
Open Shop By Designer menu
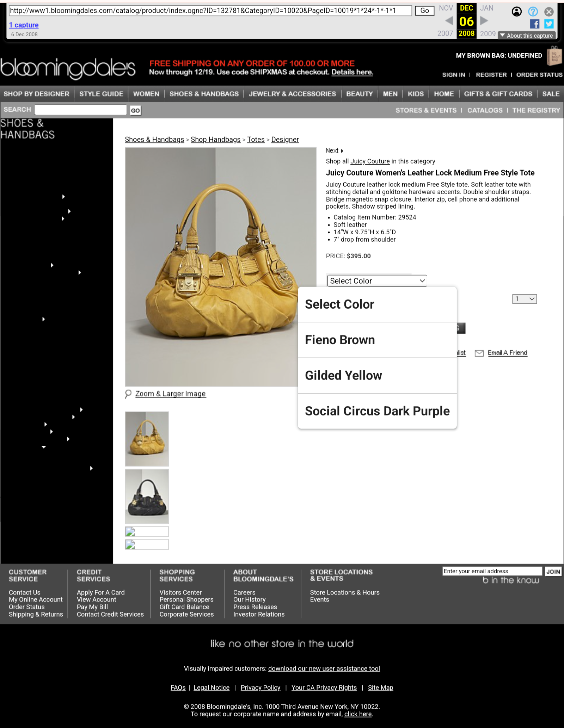click(36, 94)
